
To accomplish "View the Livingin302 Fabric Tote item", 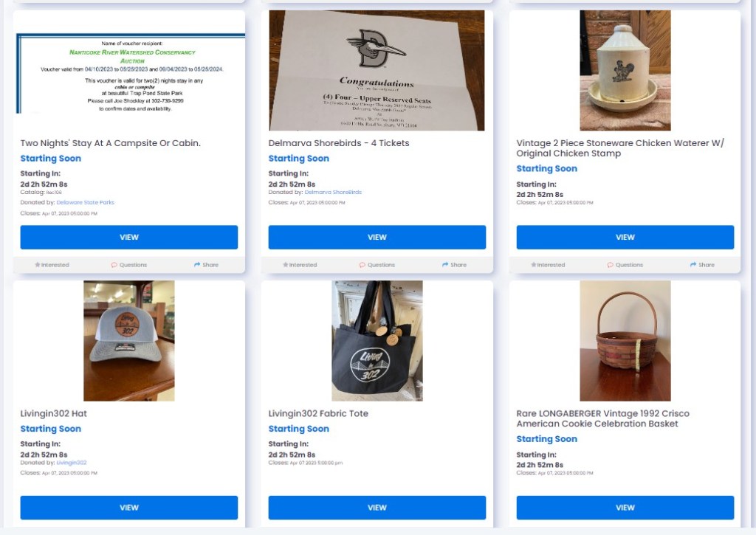I will point(377,508).
